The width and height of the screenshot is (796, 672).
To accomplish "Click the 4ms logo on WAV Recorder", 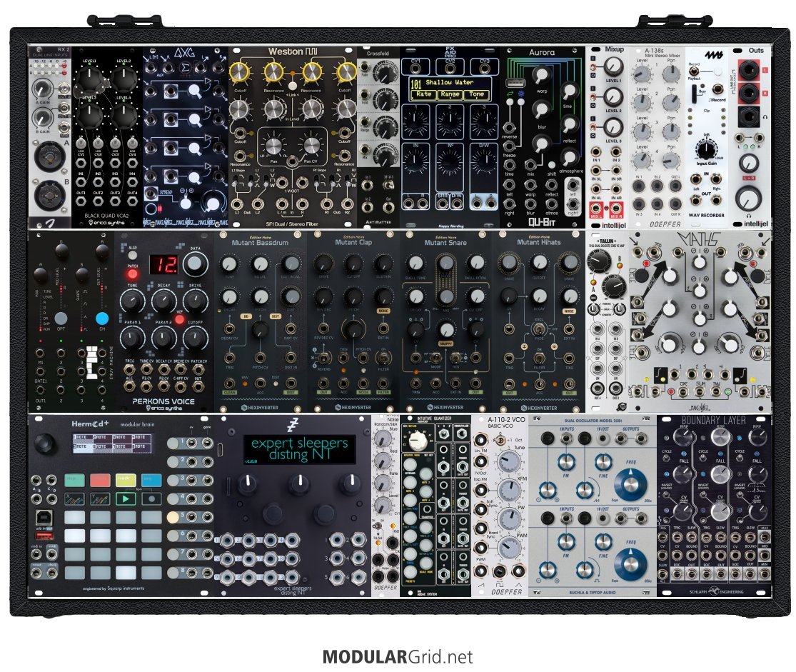I will (x=713, y=55).
